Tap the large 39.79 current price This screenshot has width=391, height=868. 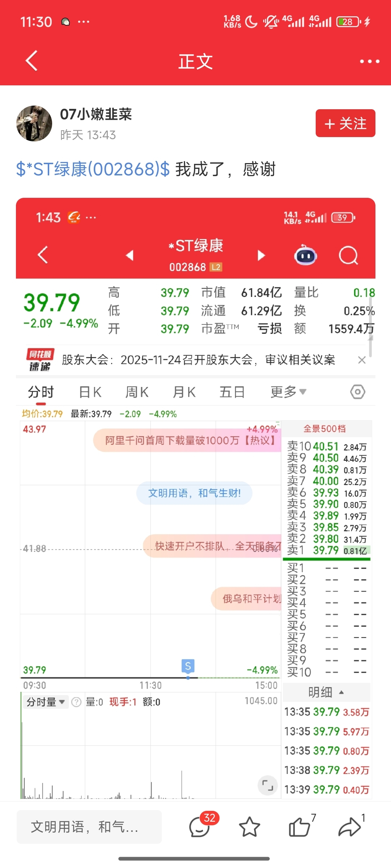[52, 302]
